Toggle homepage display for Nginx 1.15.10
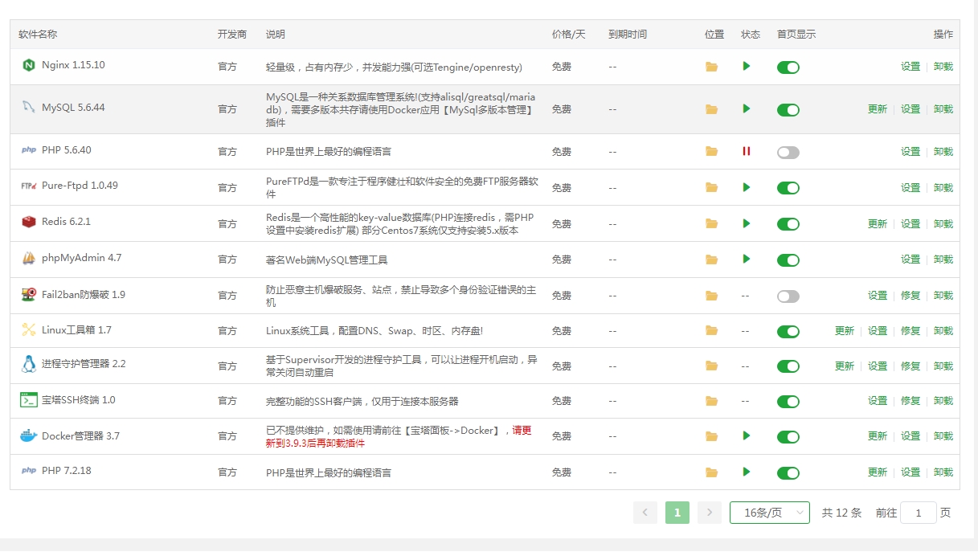 pyautogui.click(x=788, y=67)
